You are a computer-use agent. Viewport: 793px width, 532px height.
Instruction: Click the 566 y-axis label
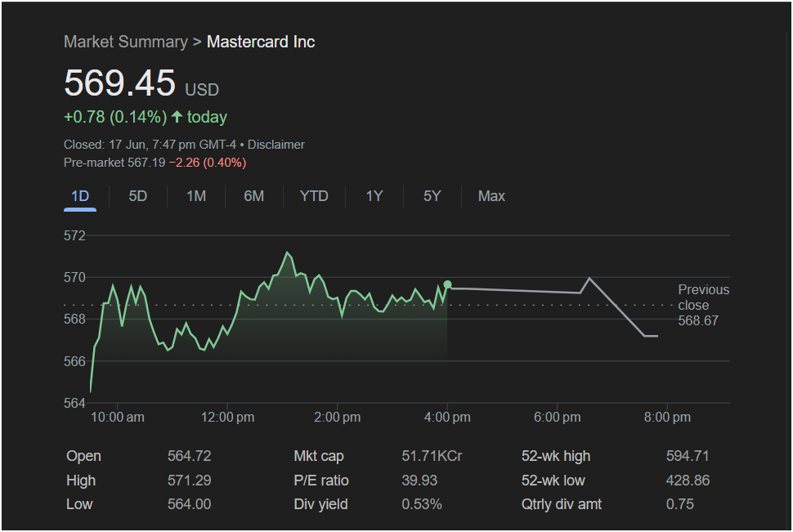point(74,361)
